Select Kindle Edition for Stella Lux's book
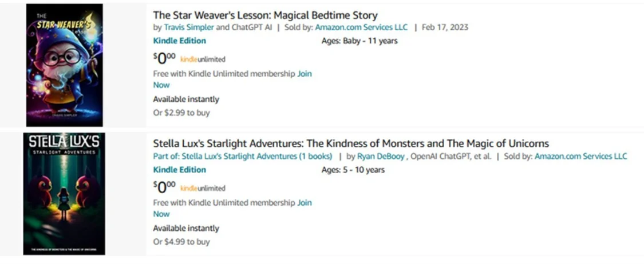The width and height of the screenshot is (644, 264). tap(180, 170)
